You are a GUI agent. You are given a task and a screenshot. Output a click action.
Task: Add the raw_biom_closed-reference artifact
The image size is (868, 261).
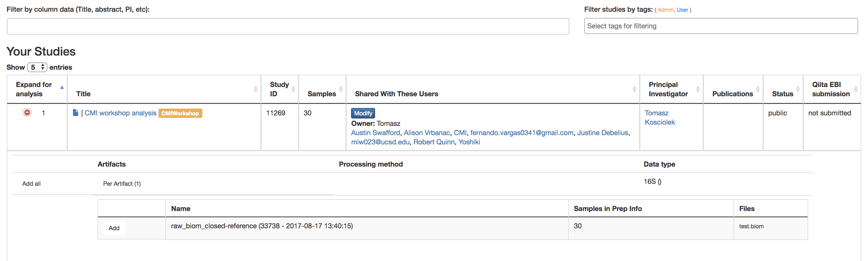pos(114,228)
